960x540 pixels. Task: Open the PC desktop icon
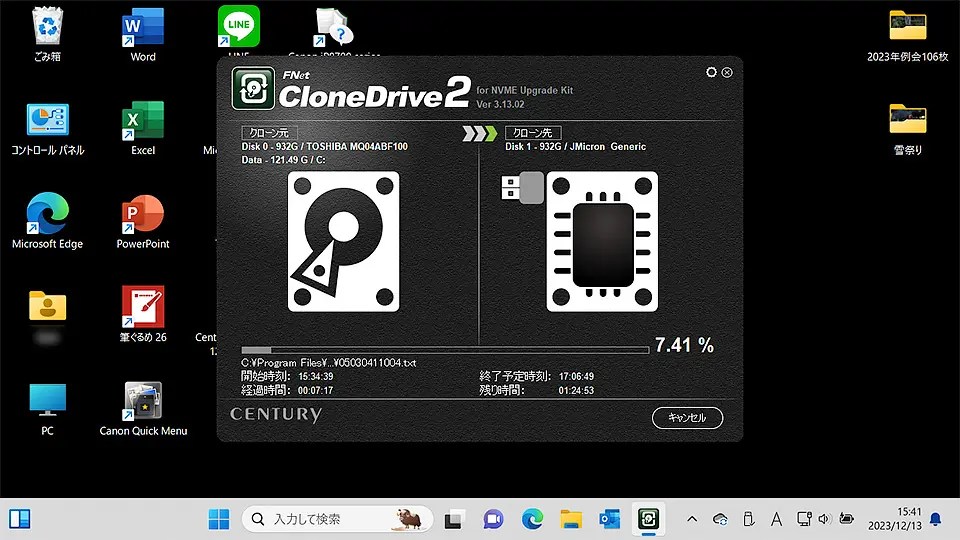(47, 408)
